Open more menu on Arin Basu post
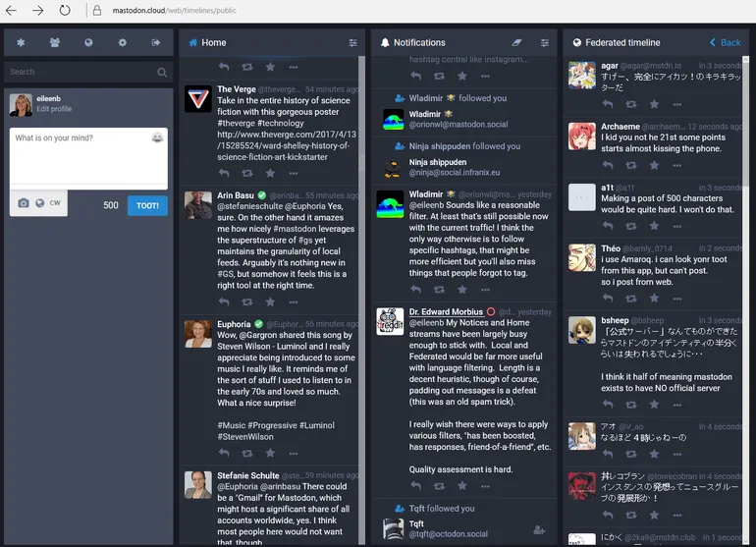756x547 pixels. pos(294,301)
